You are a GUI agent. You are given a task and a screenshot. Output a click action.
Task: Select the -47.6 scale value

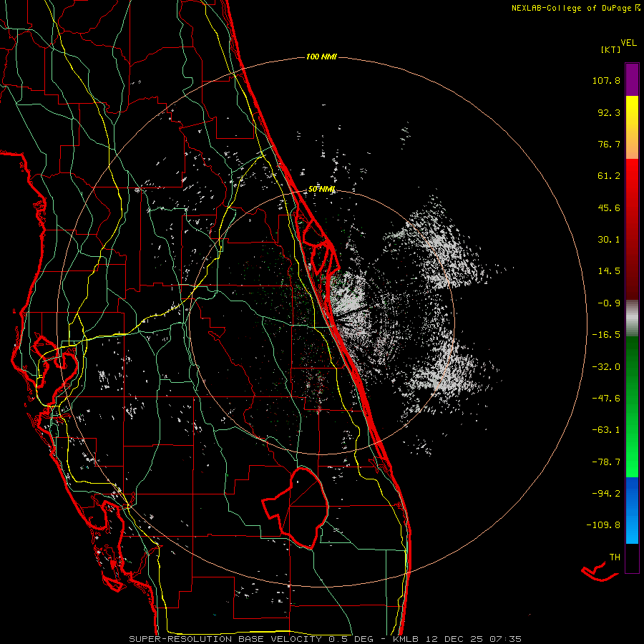pyautogui.click(x=606, y=399)
